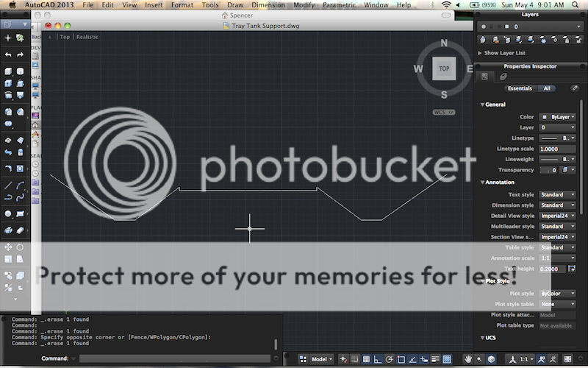
Task: Click the Undo arrow in the left toolbar
Action: (x=8, y=54)
